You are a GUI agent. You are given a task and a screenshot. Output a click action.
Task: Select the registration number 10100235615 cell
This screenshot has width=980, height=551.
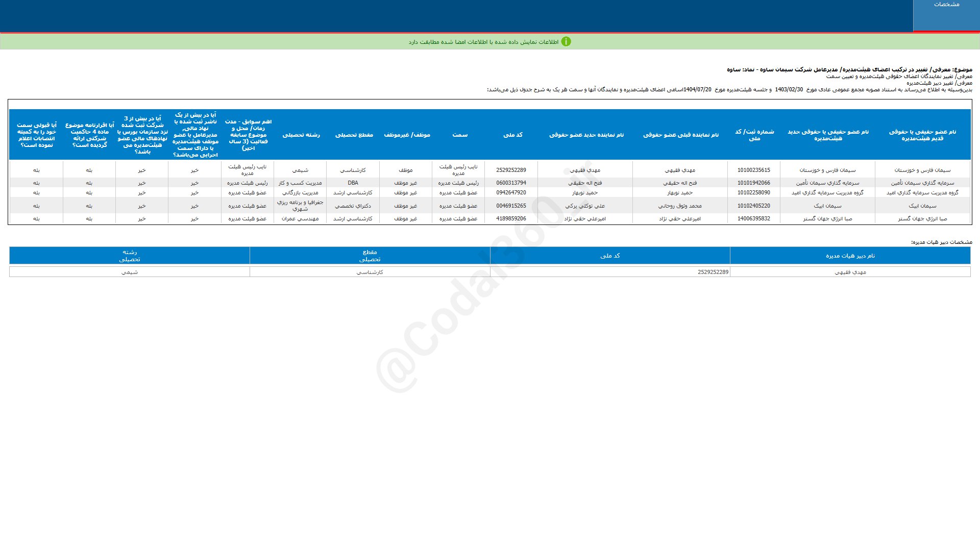[753, 170]
